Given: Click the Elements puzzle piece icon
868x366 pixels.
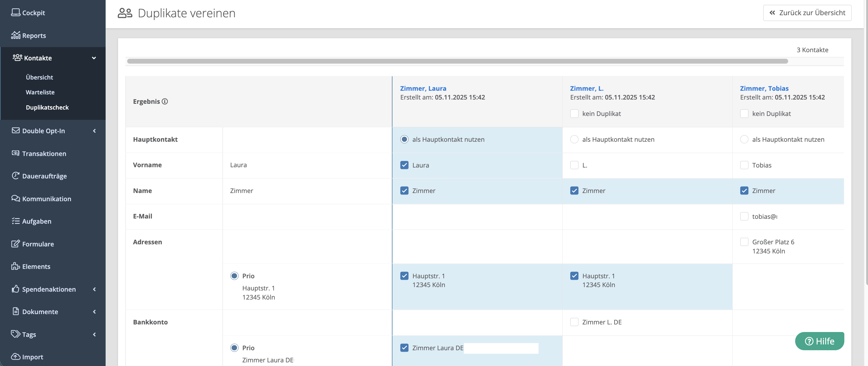Looking at the screenshot, I should [15, 266].
